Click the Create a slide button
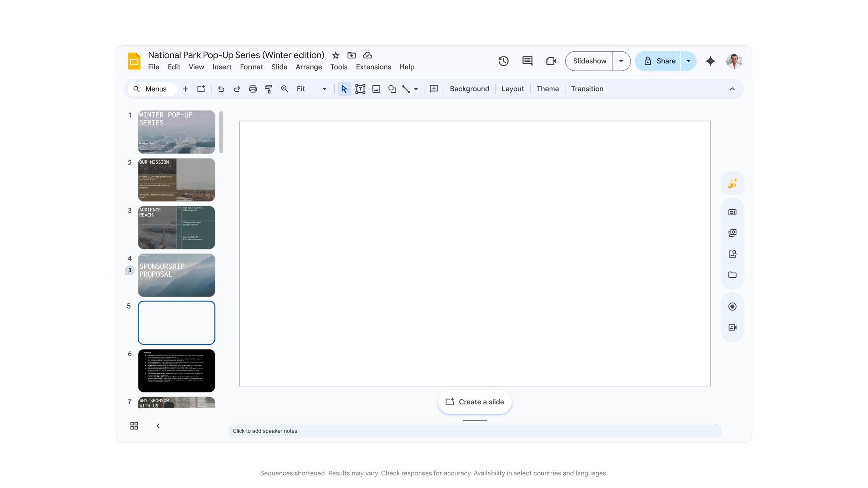The width and height of the screenshot is (868, 488). tap(474, 402)
